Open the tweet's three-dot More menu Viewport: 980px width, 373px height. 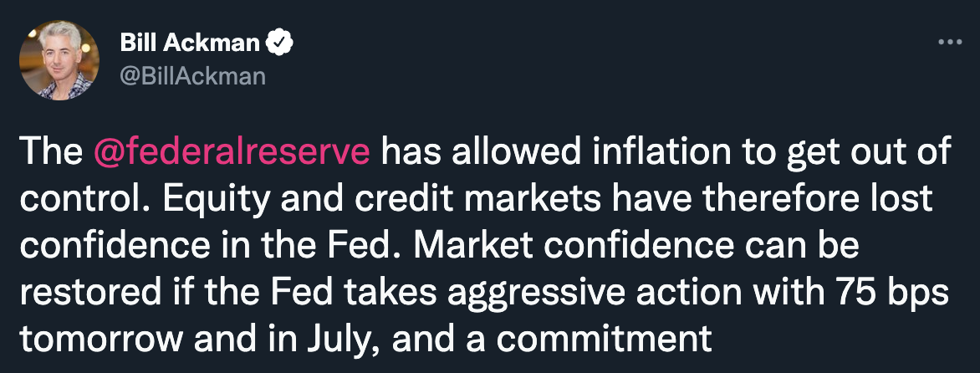pos(949,42)
